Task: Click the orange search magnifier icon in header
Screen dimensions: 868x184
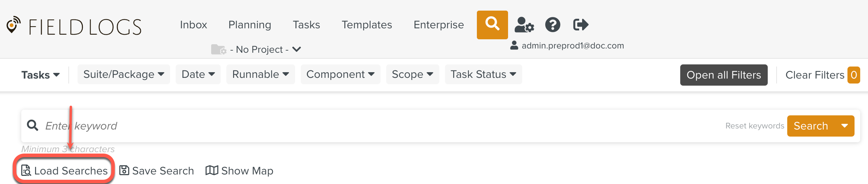Action: [x=492, y=24]
